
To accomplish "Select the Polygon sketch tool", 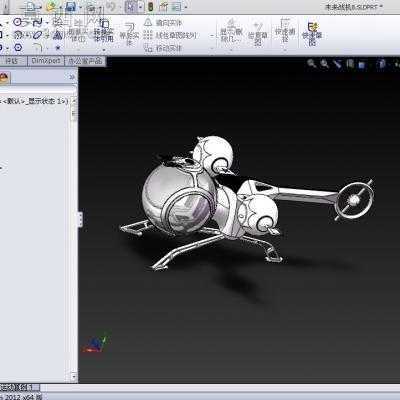I will [x=18, y=48].
